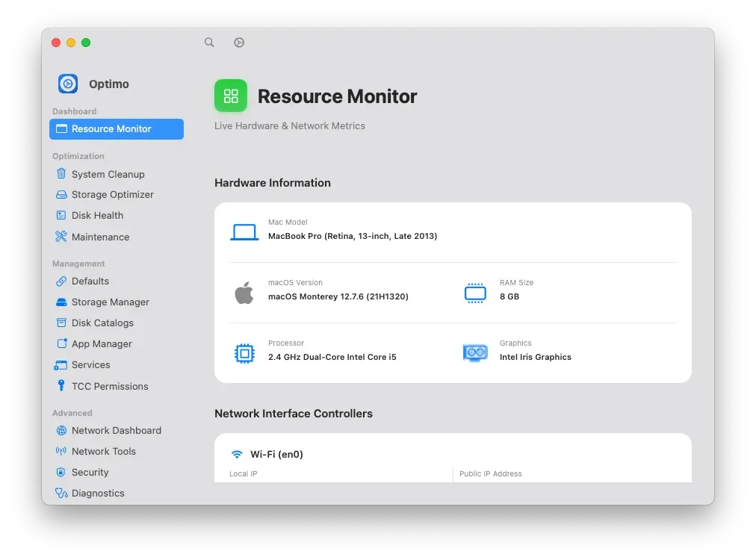Click the drive icon beside Storage Optimizer
Viewport: 756px width, 560px height.
click(x=61, y=195)
